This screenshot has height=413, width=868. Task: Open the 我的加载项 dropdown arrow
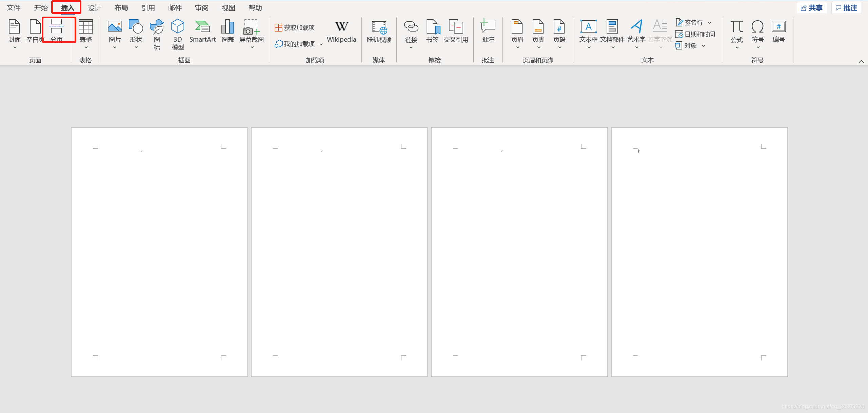321,44
